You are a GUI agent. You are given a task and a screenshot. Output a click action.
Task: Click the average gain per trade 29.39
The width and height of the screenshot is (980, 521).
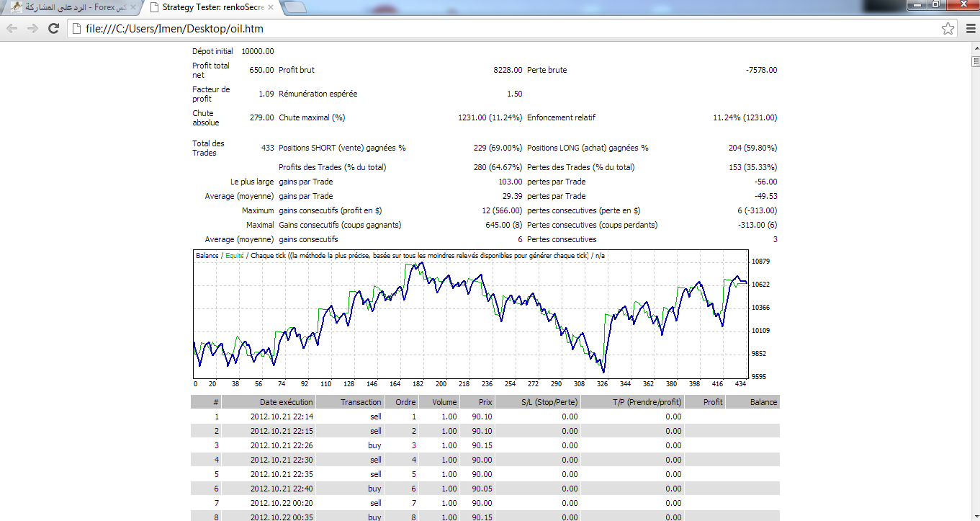click(513, 196)
